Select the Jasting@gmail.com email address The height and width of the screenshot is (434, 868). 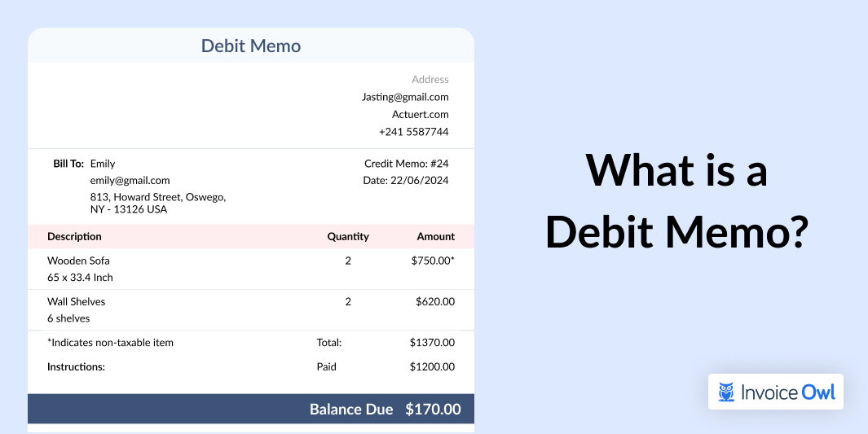pyautogui.click(x=405, y=97)
